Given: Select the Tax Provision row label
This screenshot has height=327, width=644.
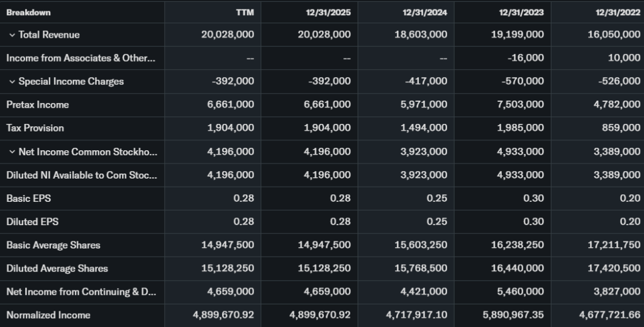Looking at the screenshot, I should point(35,128).
